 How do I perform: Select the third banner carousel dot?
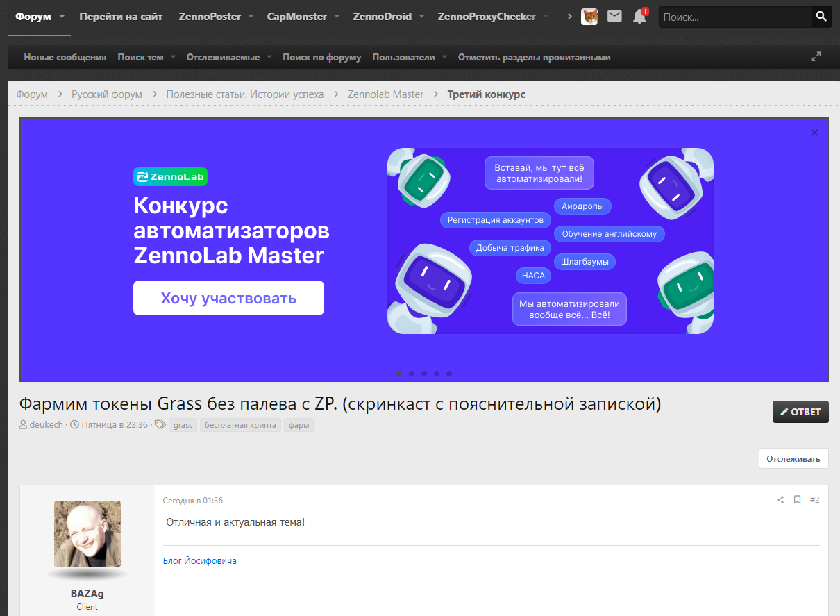(x=424, y=374)
